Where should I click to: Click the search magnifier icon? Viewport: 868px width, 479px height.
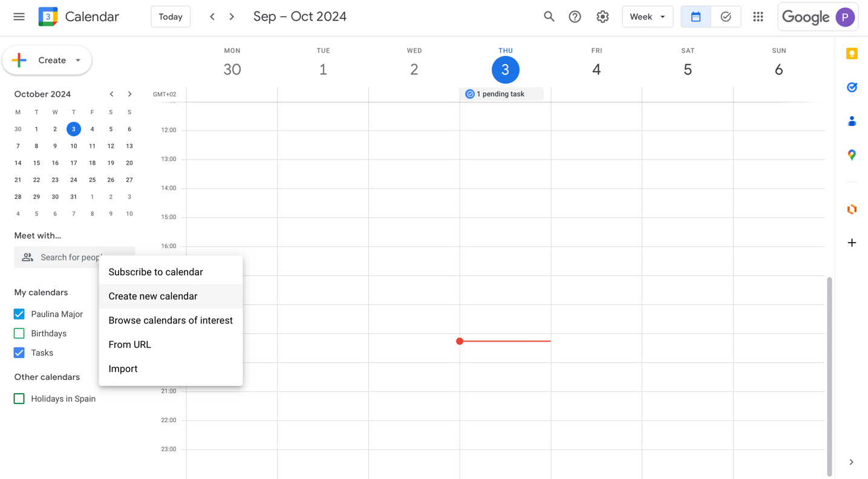click(x=549, y=17)
